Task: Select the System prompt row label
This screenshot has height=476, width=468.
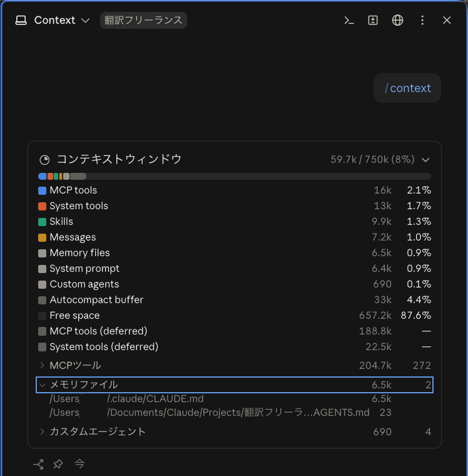Action: tap(84, 269)
